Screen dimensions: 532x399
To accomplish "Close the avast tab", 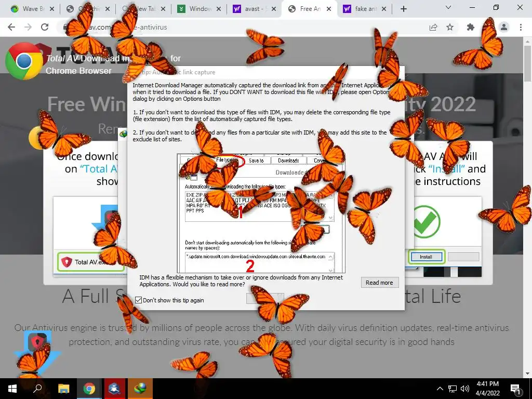I will click(274, 9).
